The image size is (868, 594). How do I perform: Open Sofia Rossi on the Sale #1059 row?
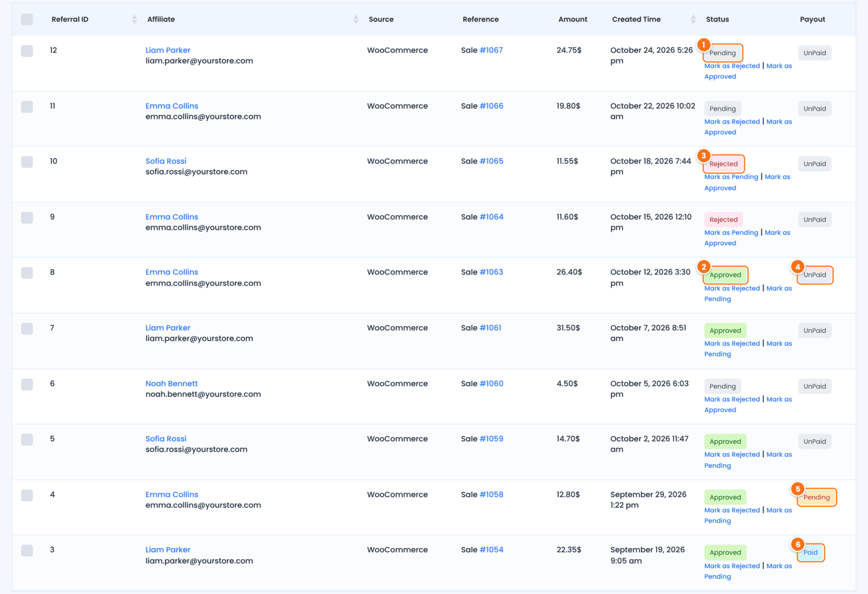coord(166,439)
